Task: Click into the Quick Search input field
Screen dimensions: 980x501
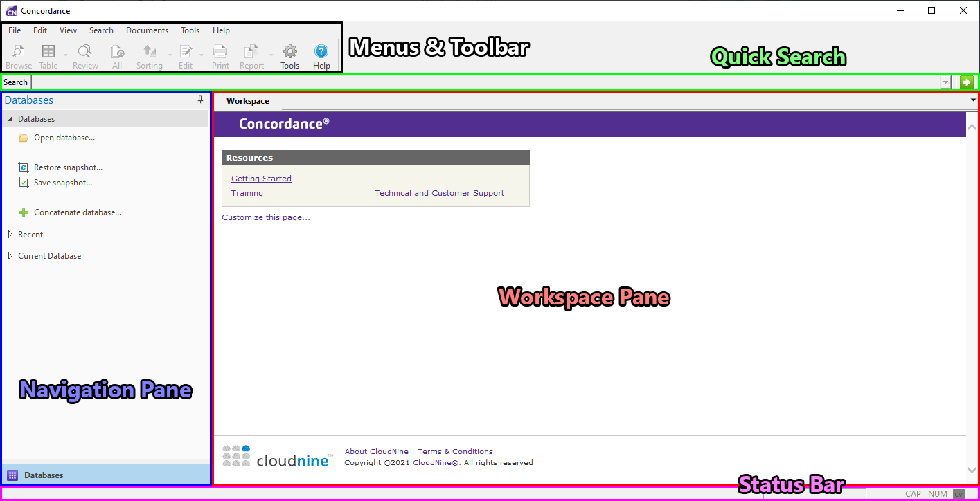Action: (486, 82)
